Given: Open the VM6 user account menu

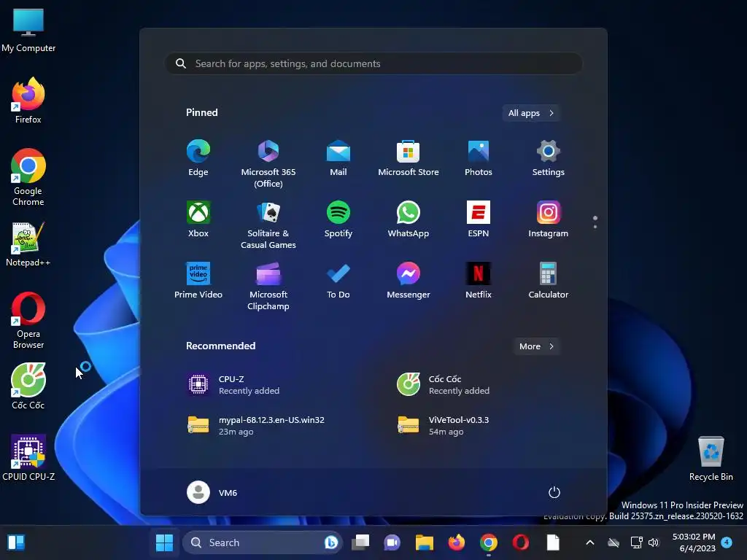Looking at the screenshot, I should pyautogui.click(x=212, y=492).
